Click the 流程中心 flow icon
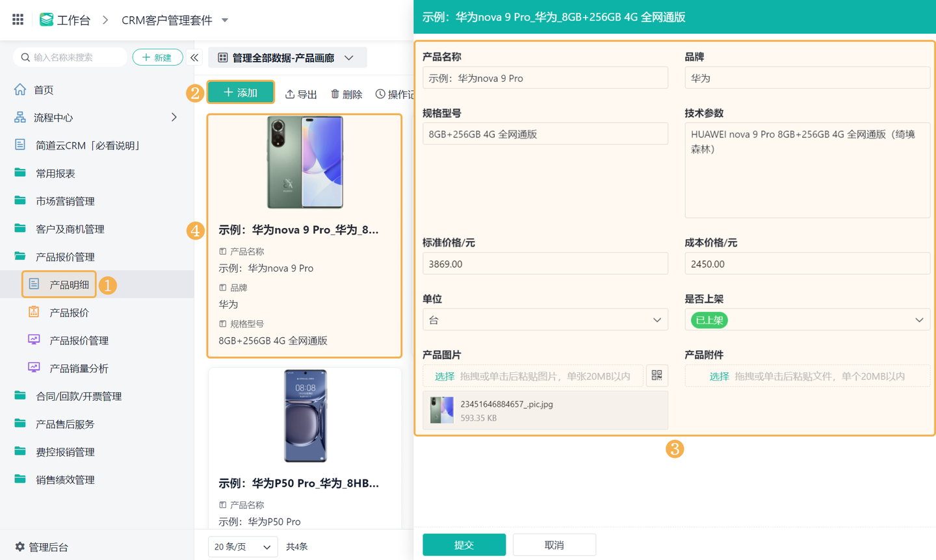 20,118
